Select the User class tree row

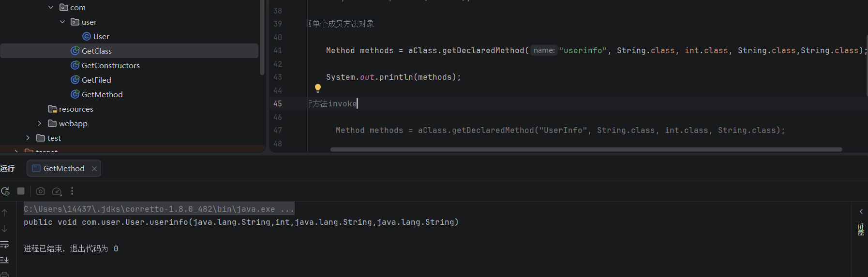129,36
